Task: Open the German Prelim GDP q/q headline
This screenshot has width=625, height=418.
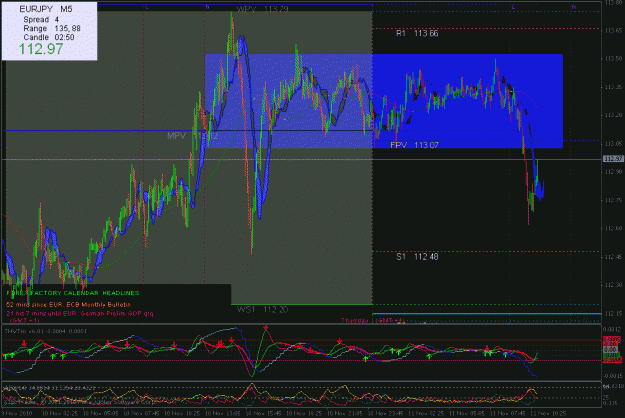Action: tap(80, 314)
